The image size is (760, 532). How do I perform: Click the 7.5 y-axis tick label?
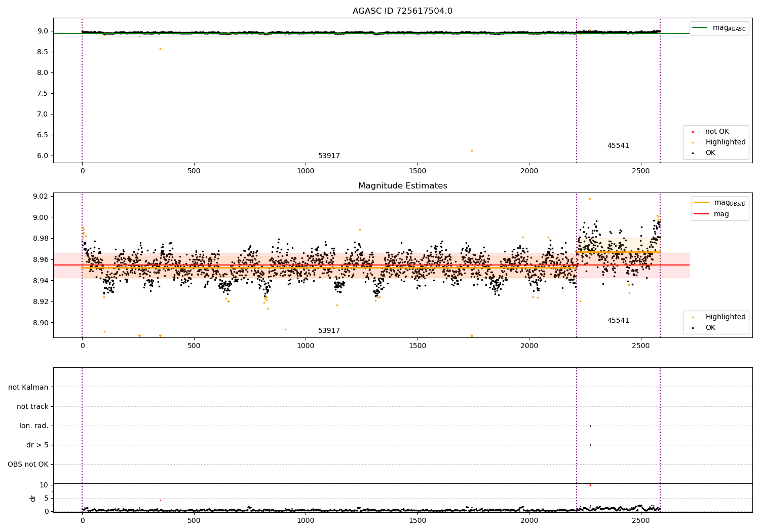[43, 93]
